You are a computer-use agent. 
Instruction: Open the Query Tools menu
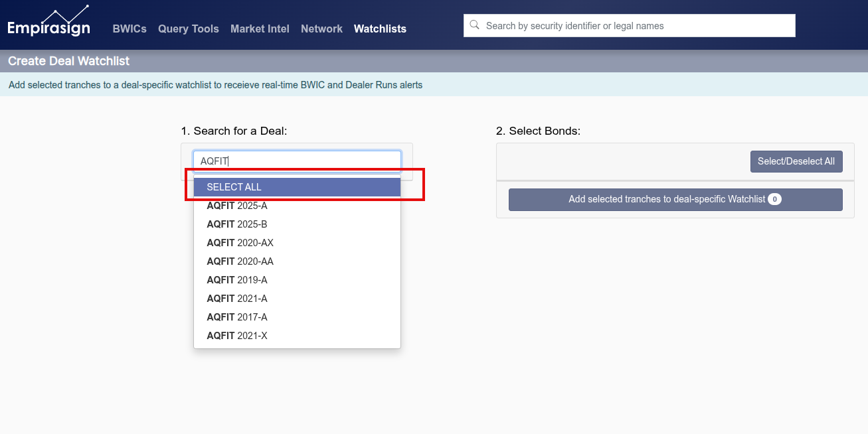tap(189, 29)
